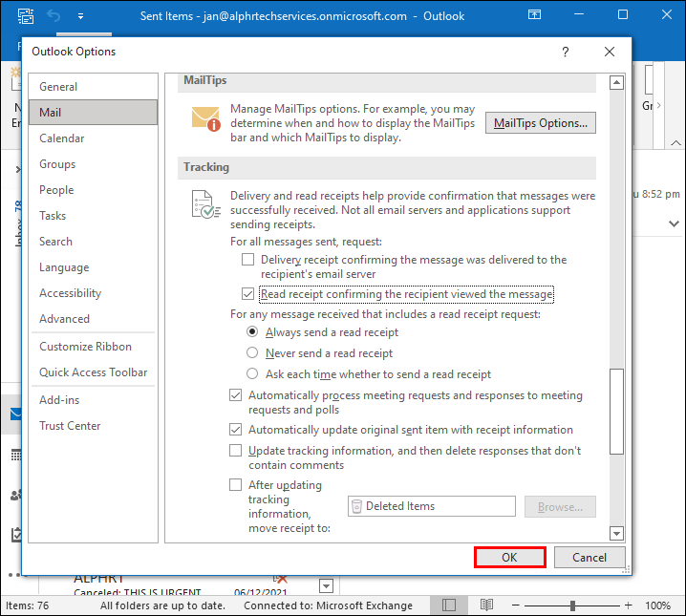Collapse the Outlook ribbon with chevron
The height and width of the screenshot is (616, 686).
click(x=675, y=143)
